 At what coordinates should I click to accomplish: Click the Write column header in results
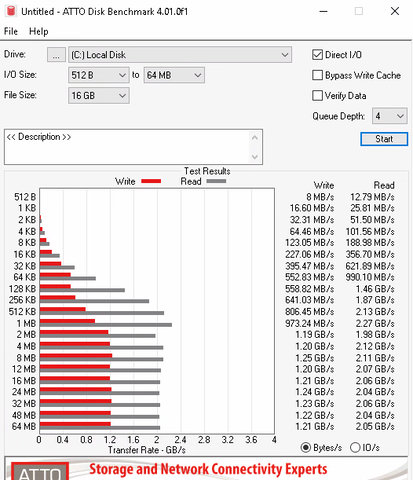pos(324,185)
